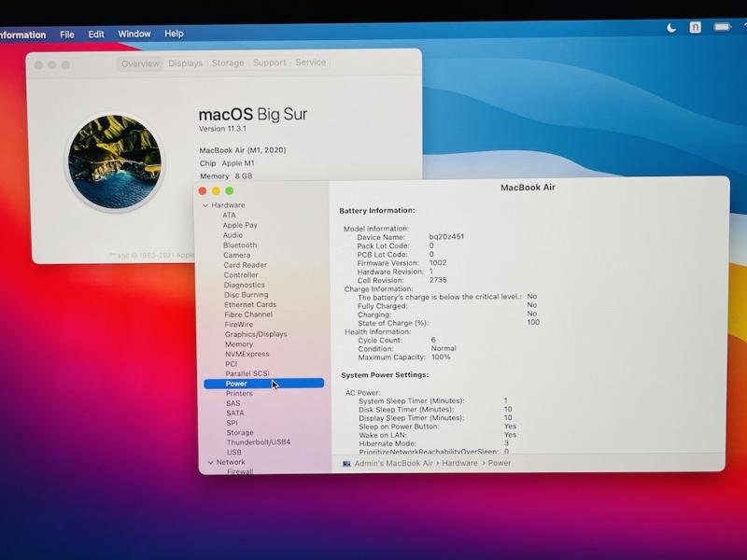Open the Storage tab in About This Mac
The height and width of the screenshot is (560, 747).
point(228,63)
